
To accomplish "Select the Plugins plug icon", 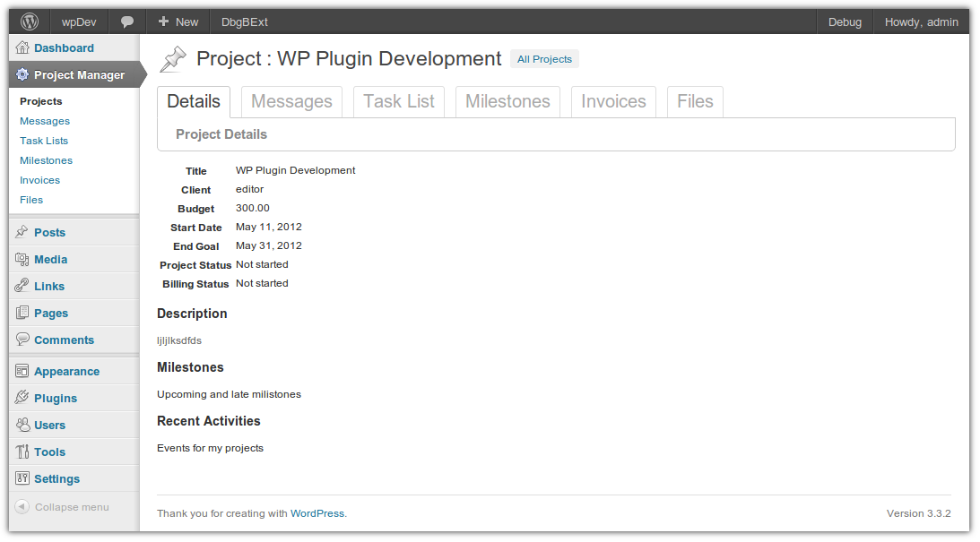I will (x=22, y=398).
